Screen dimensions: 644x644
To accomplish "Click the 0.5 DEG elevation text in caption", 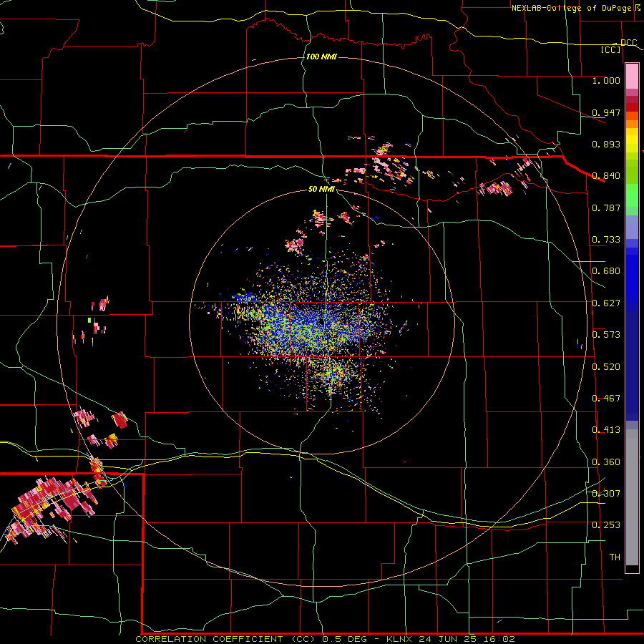I will click(346, 639).
